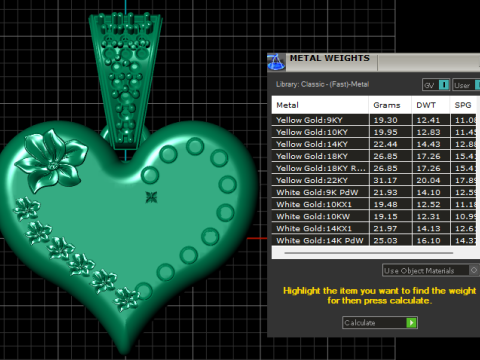Select the Yellow Gold:18KY R... row
The height and width of the screenshot is (360, 480).
(x=374, y=168)
